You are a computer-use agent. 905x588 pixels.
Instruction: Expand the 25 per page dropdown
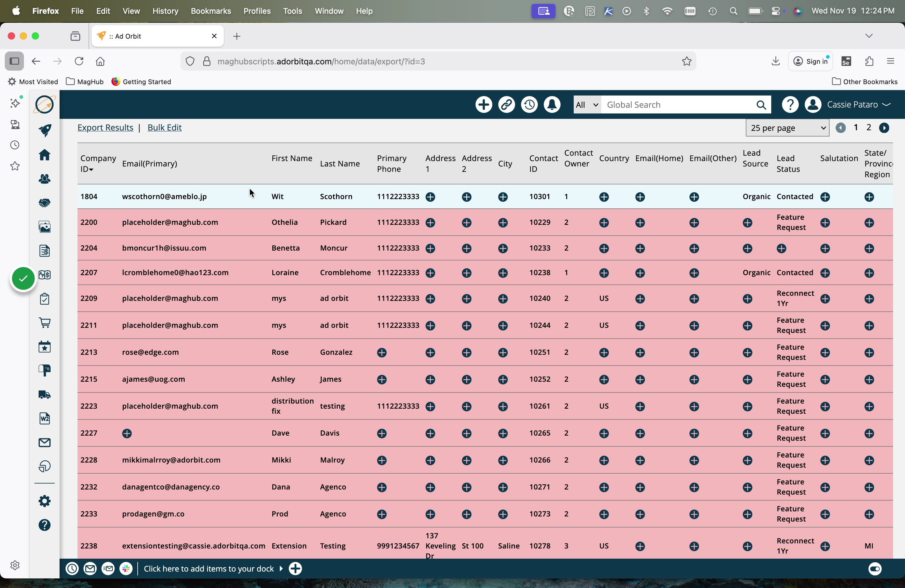coord(787,128)
